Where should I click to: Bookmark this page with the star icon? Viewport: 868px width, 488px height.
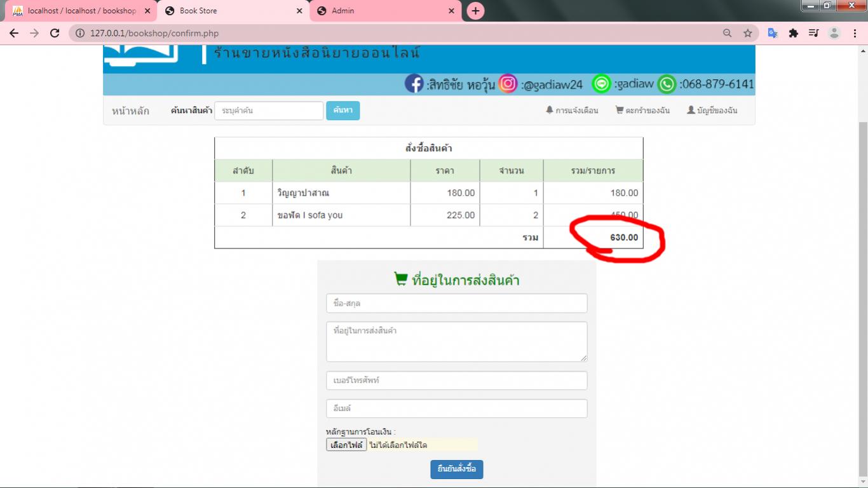point(748,32)
